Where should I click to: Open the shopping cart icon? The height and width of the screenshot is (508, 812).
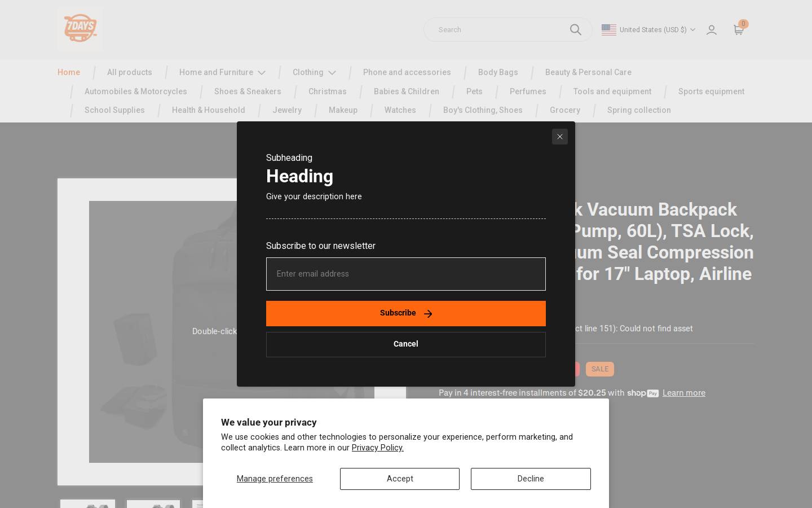(739, 30)
